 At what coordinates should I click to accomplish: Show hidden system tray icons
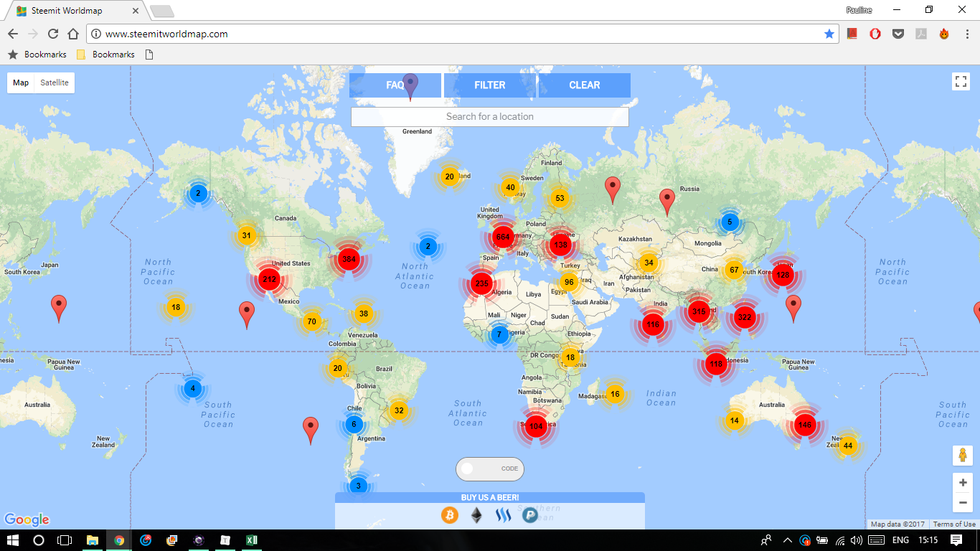788,540
